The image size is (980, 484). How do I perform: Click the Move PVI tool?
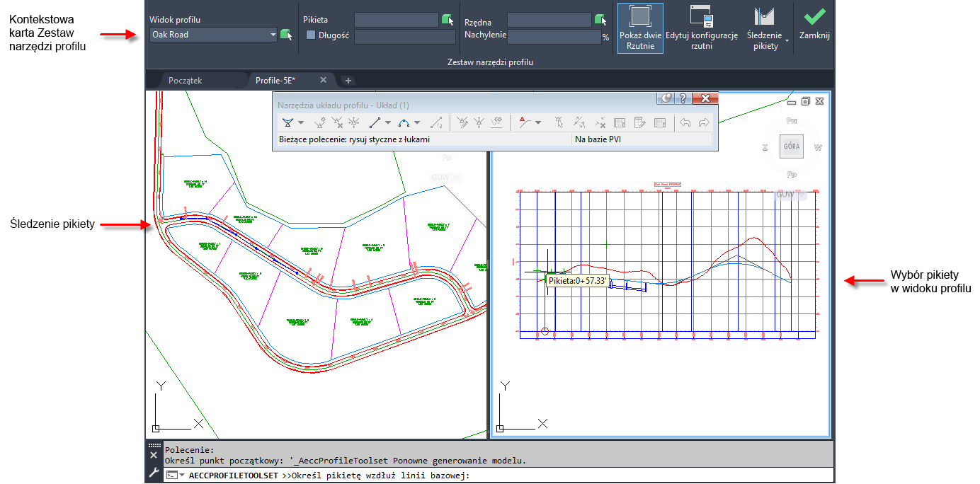[353, 122]
